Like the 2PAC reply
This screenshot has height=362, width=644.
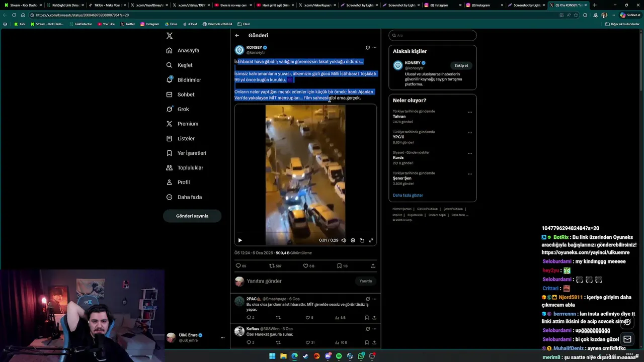[x=309, y=318]
